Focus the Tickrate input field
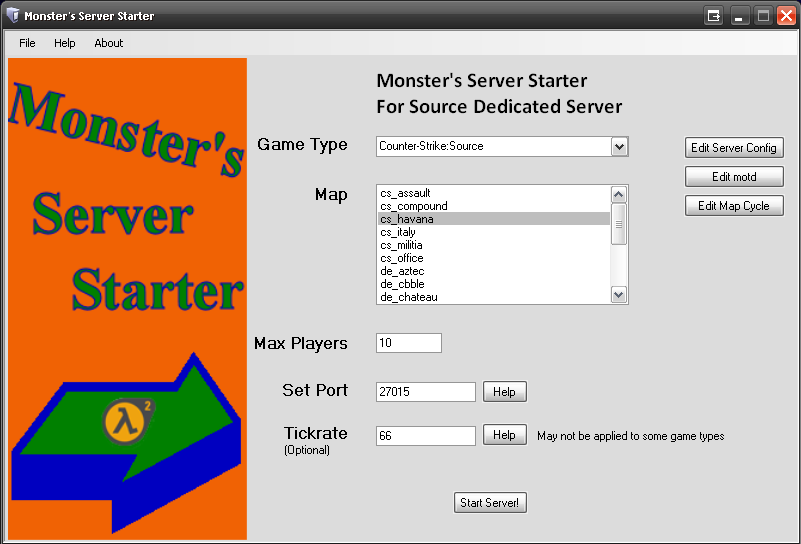Viewport: 801px width, 544px height. [x=426, y=436]
